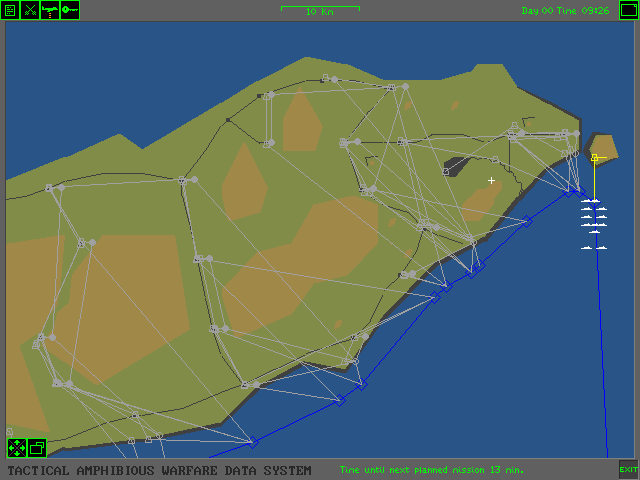Click the small island east of mainland
This screenshot has height=480, width=640.
tap(606, 145)
